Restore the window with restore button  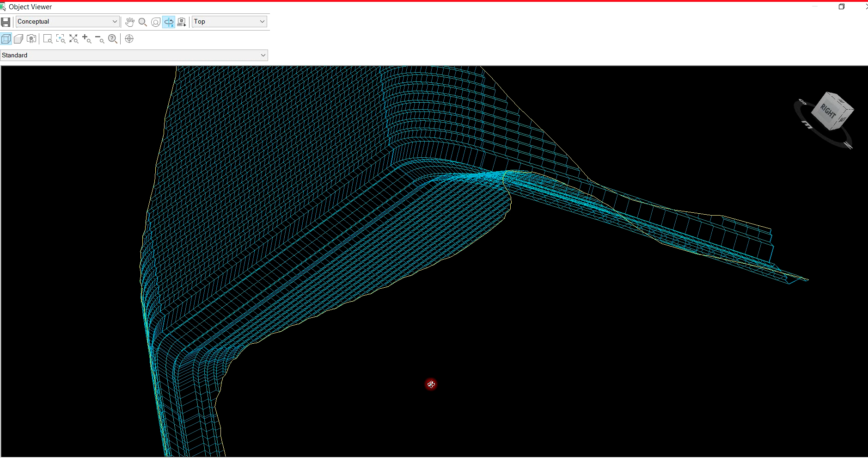tap(842, 7)
